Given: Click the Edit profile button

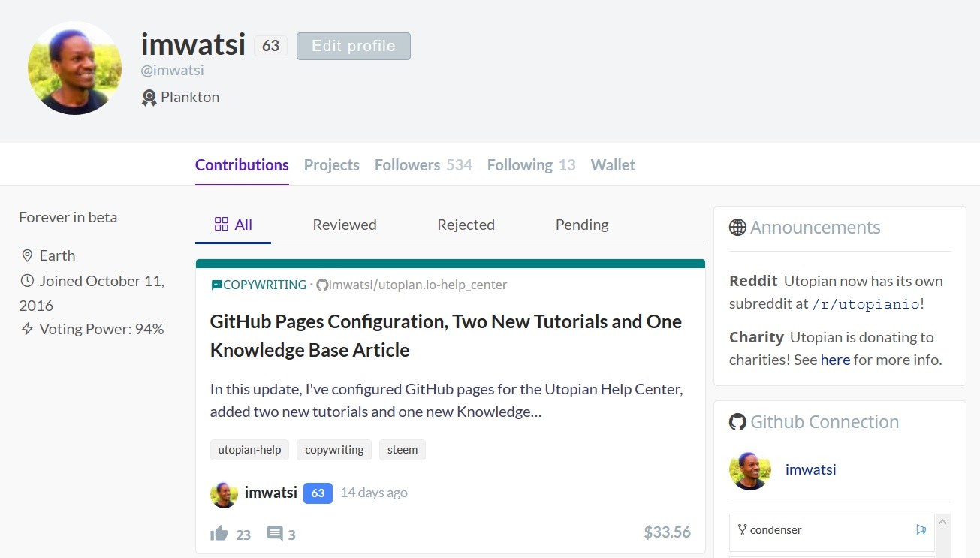Looking at the screenshot, I should click(x=354, y=46).
